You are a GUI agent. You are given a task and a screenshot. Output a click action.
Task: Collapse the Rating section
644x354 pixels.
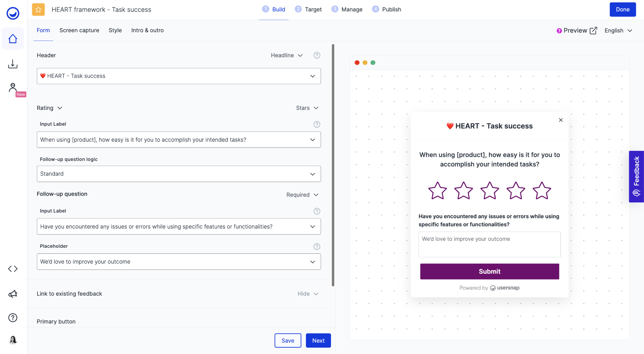tap(60, 108)
